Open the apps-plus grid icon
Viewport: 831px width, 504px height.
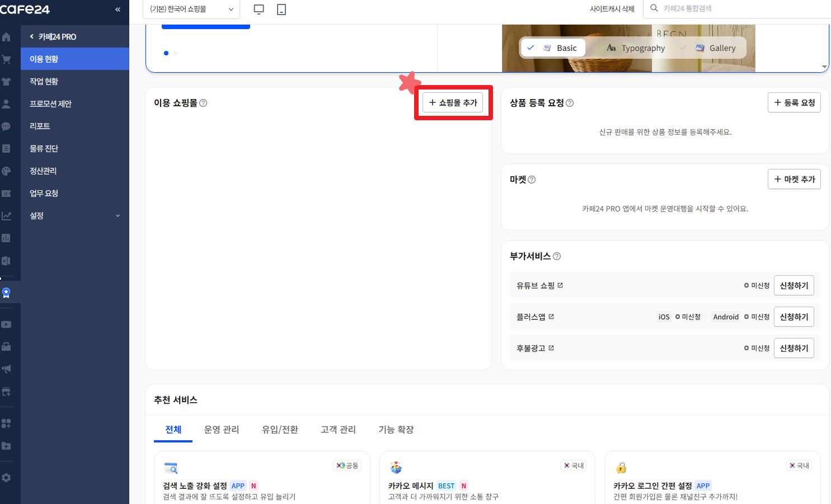(x=6, y=423)
